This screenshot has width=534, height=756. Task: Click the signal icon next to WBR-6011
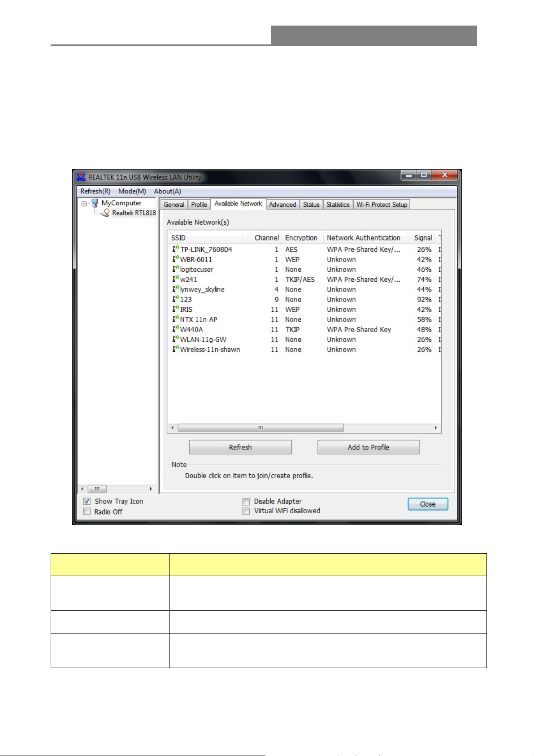coord(176,259)
